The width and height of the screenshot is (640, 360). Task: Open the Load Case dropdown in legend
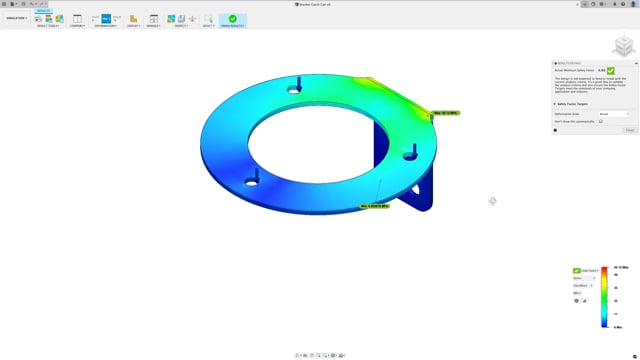590,271
